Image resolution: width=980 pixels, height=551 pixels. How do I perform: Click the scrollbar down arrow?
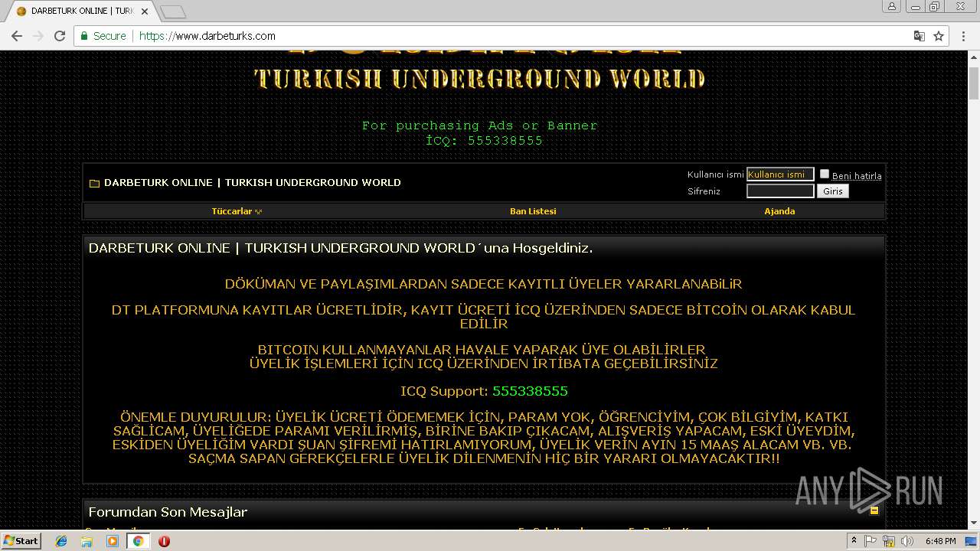(x=974, y=523)
